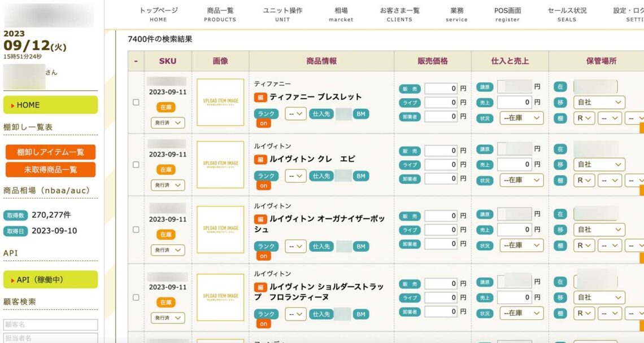Screen dimensions: 644x343
Task: Click the orange 編 edit icon for ティファニー ブレスレット
Action: tap(260, 97)
